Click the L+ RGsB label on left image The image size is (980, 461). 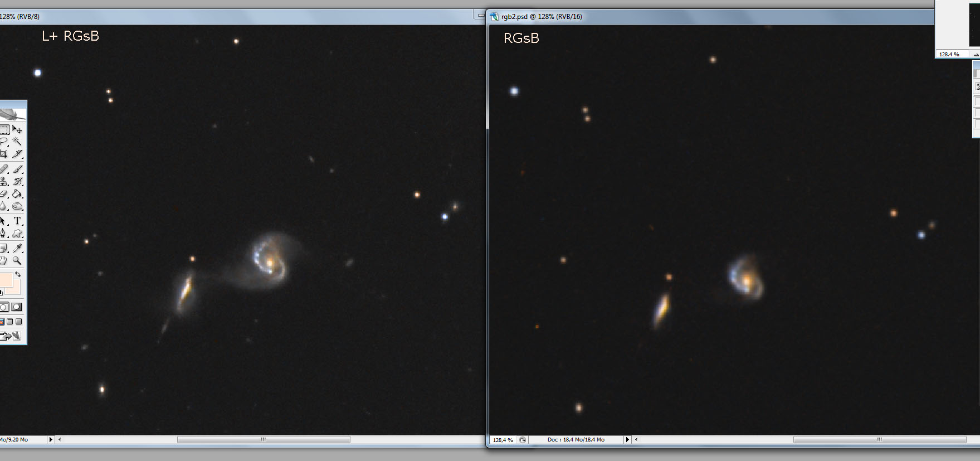coord(71,36)
